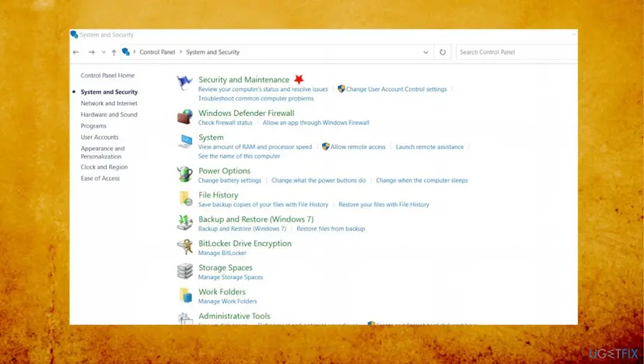This screenshot has height=364, width=644.
Task: Open User Accounts category
Action: pyautogui.click(x=100, y=137)
